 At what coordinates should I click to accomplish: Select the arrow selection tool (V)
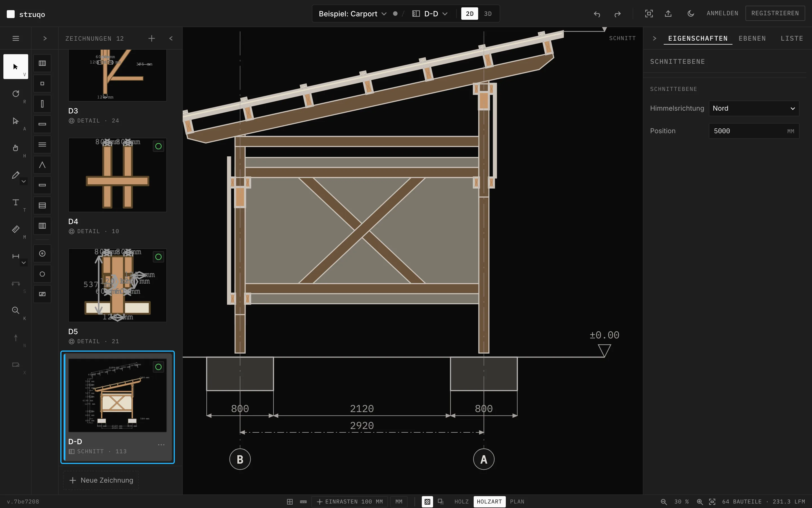[x=16, y=67]
